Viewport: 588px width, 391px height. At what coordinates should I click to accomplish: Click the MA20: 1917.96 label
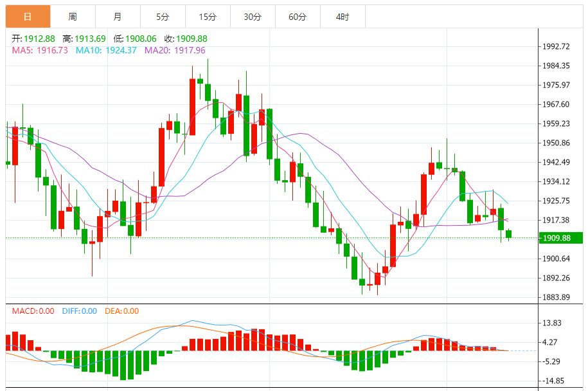pos(175,50)
